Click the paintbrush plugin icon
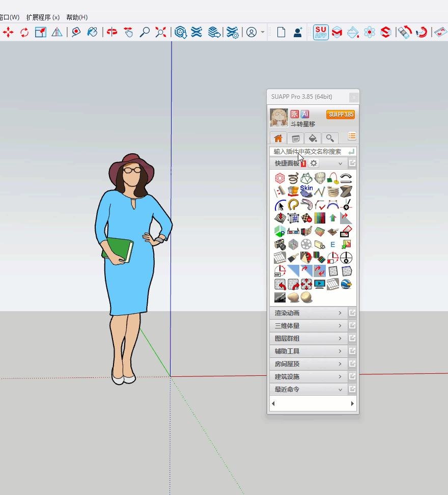 [293, 258]
